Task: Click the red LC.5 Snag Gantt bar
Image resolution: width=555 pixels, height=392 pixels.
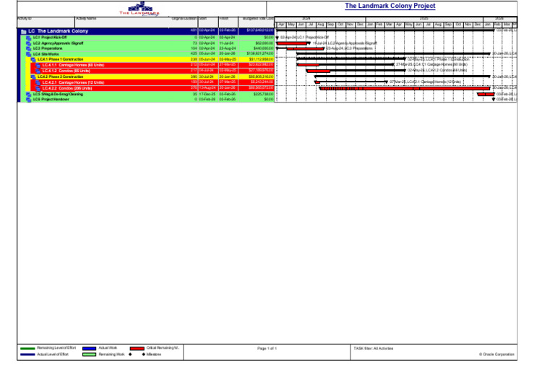Action: [x=486, y=95]
